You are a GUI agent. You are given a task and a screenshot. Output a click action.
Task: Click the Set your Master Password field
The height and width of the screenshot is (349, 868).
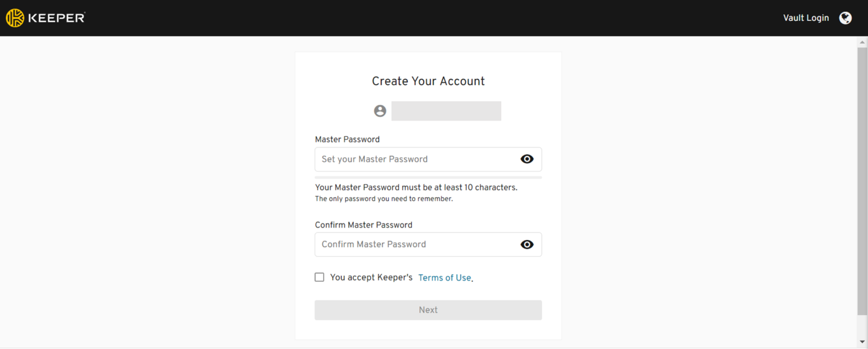pyautogui.click(x=418, y=159)
